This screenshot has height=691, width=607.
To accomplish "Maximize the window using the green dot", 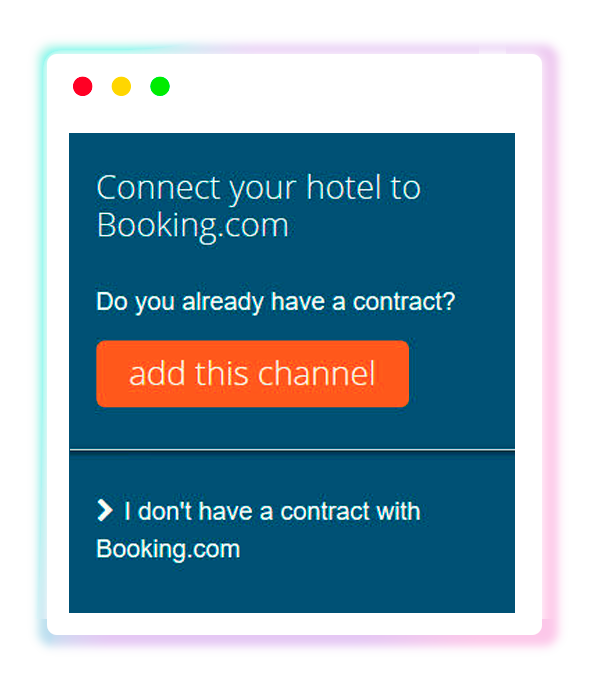I will tap(160, 86).
